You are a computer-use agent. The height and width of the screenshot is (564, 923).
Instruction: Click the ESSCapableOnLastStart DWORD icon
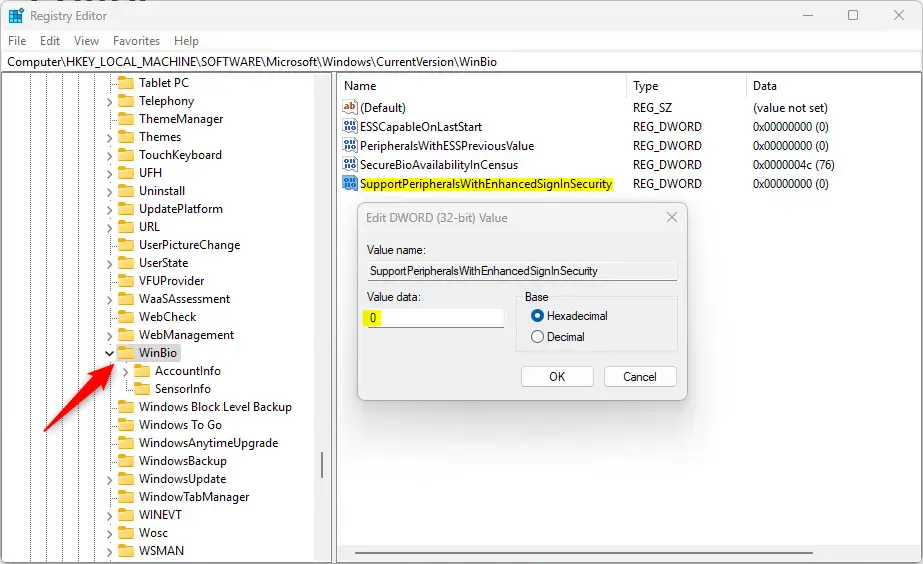[x=350, y=127]
